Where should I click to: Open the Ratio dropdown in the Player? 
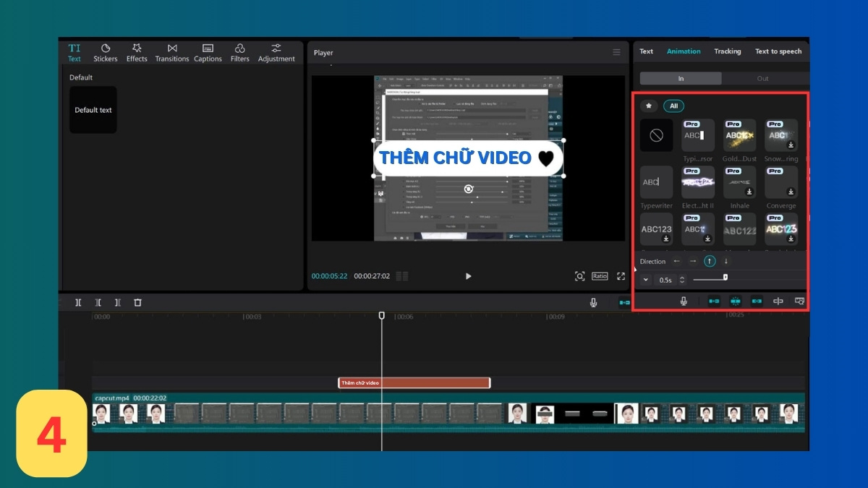pyautogui.click(x=600, y=276)
